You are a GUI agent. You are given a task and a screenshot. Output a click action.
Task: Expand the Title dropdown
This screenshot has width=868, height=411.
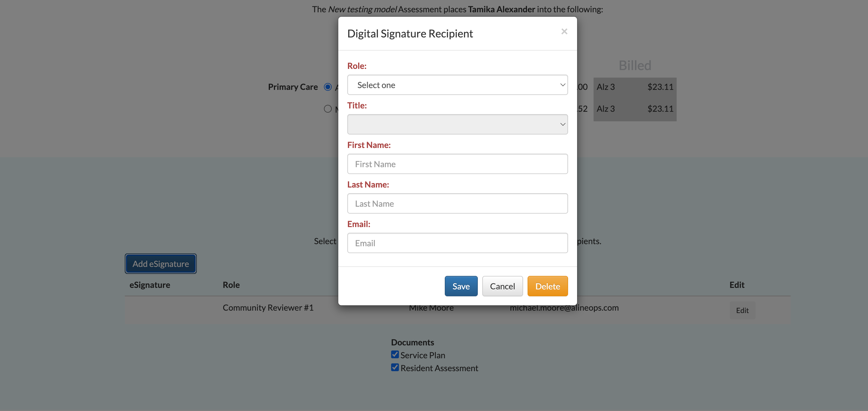coord(457,124)
